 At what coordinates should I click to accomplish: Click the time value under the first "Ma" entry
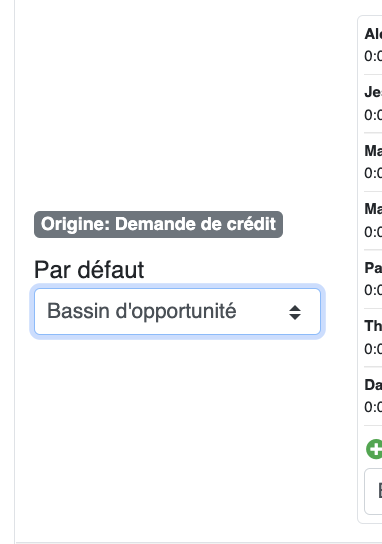pyautogui.click(x=373, y=173)
